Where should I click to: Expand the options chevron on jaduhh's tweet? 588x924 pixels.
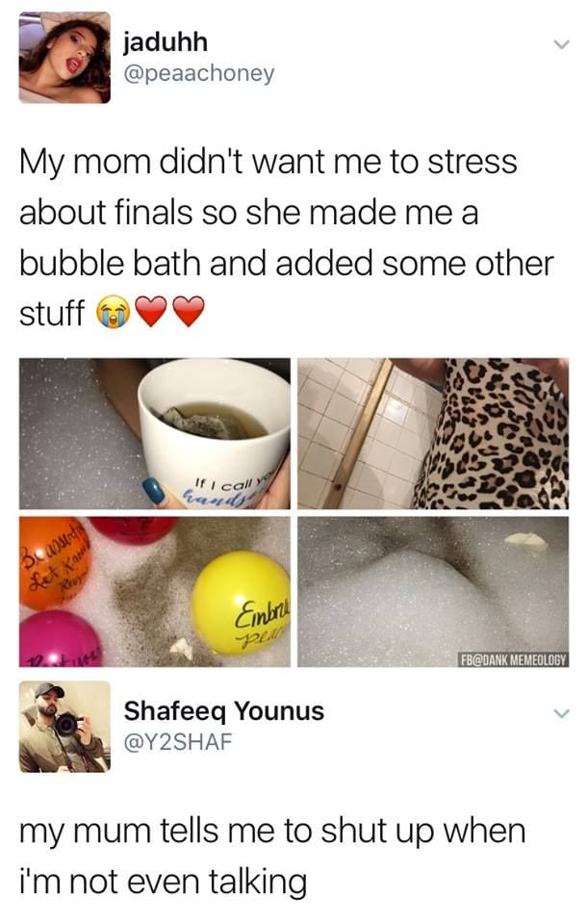561,45
